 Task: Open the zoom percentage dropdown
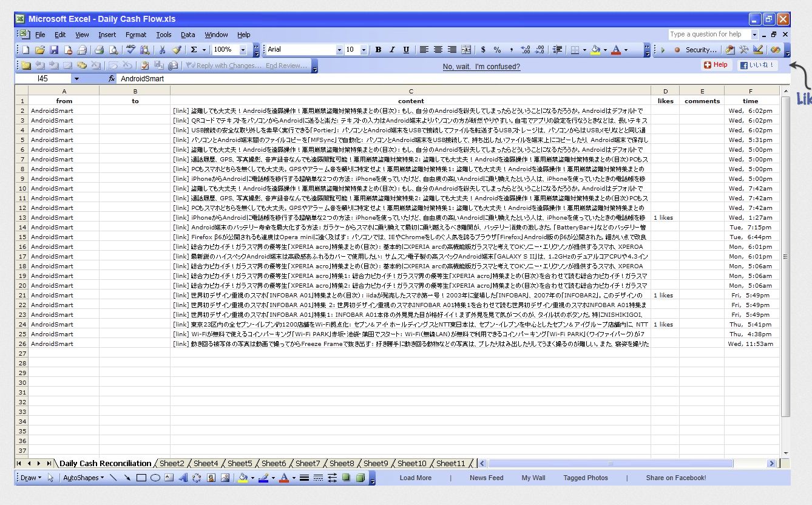pyautogui.click(x=243, y=50)
